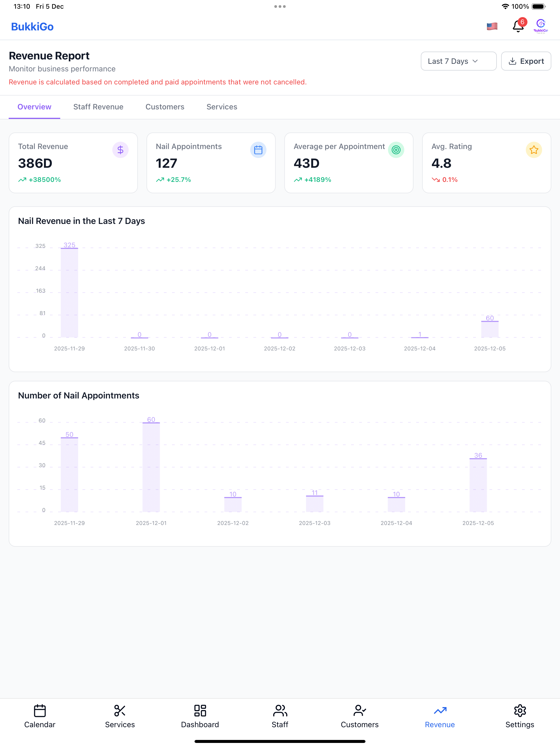Expand the Last 7 Days dropdown

(x=459, y=61)
